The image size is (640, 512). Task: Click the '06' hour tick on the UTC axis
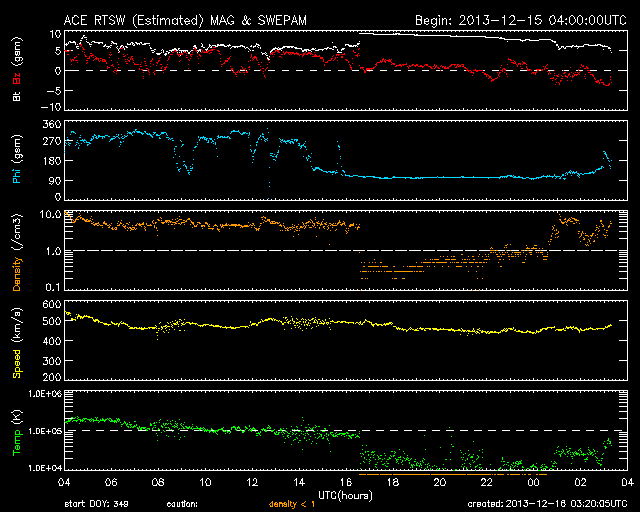(111, 482)
